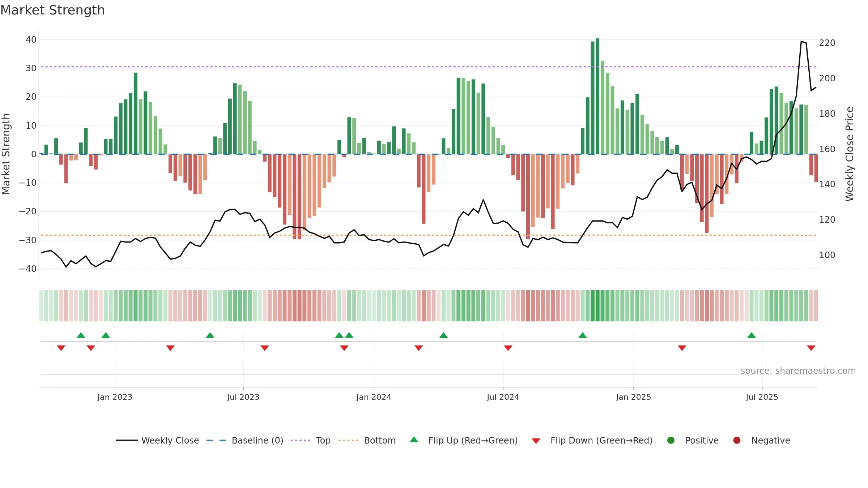Click the Jul 2025 axis label
The width and height of the screenshot is (868, 488).
[762, 397]
